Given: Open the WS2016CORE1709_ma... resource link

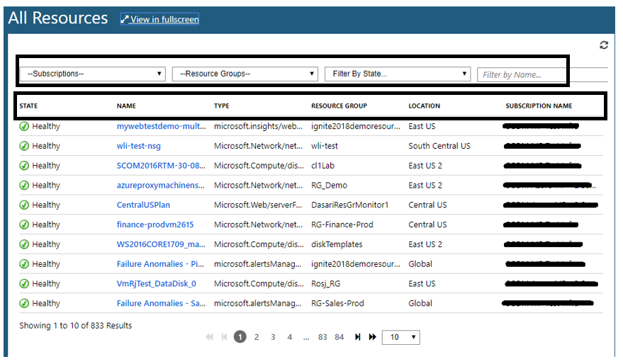Looking at the screenshot, I should (x=161, y=244).
